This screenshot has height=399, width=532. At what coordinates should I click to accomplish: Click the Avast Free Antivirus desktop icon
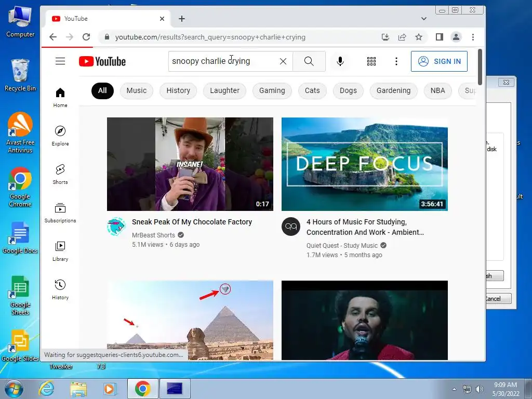click(20, 132)
